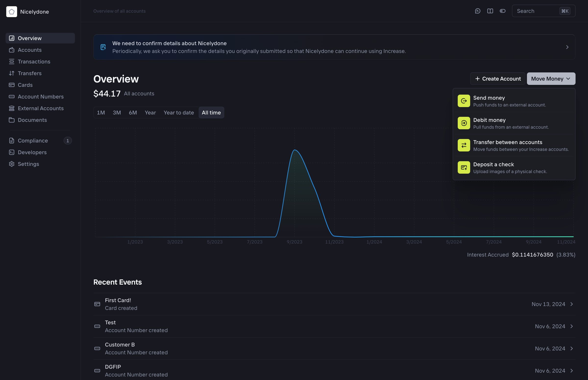Click the Accounts sidebar icon
Screen dimensions: 588x380
(x=12, y=50)
